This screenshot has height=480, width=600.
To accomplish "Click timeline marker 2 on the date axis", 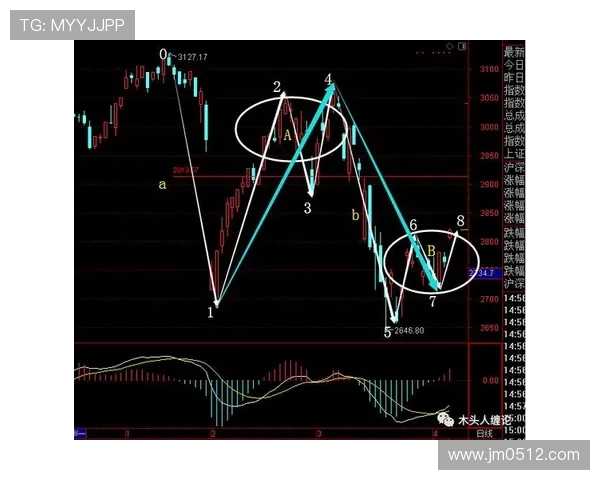I will coord(213,434).
